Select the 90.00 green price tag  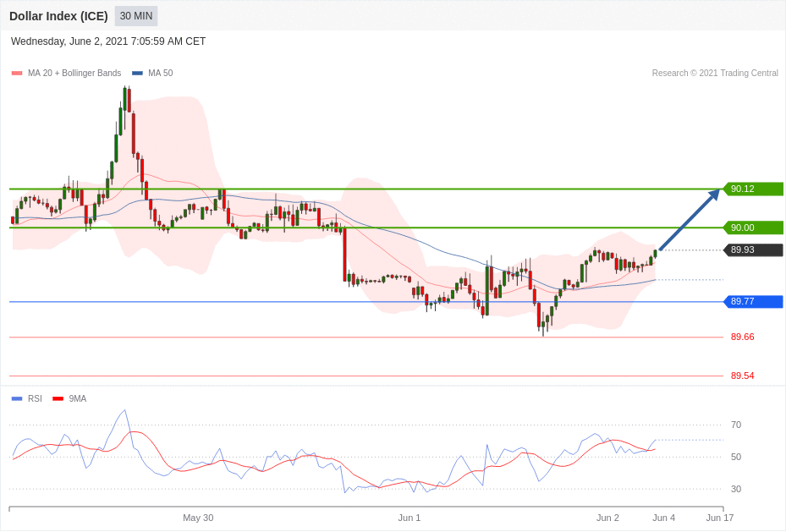click(x=753, y=228)
